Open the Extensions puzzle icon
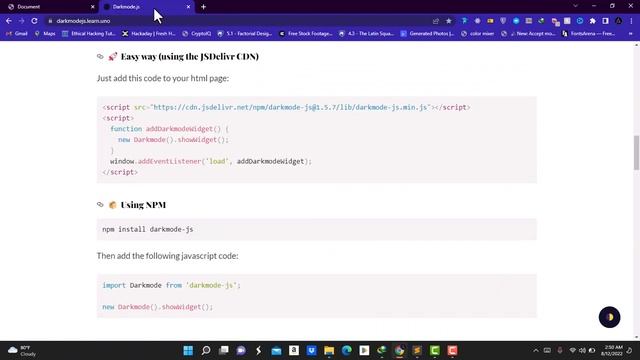 tap(593, 21)
